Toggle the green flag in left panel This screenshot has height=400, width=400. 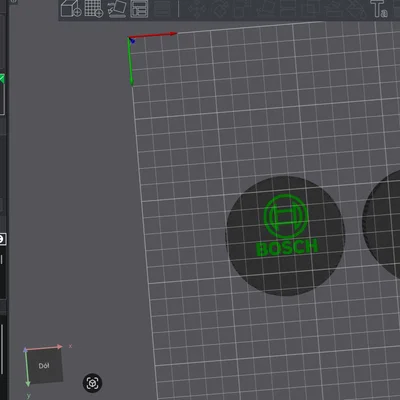[x=2, y=79]
